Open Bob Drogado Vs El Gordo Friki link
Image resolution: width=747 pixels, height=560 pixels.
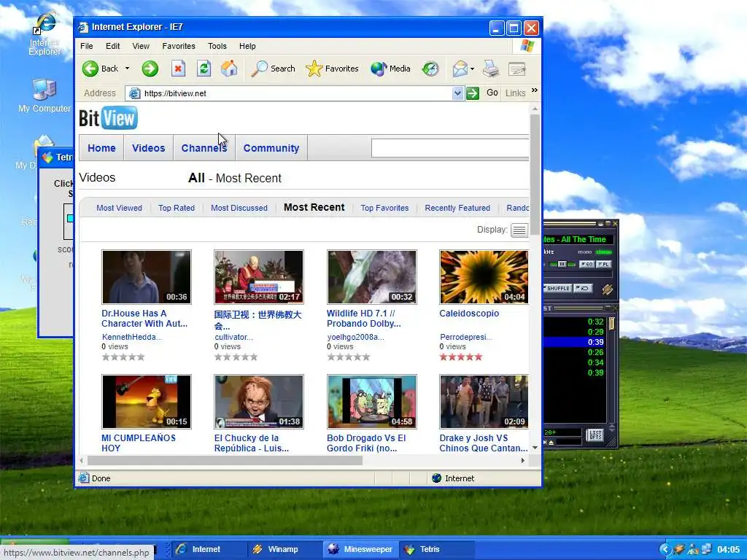(366, 443)
